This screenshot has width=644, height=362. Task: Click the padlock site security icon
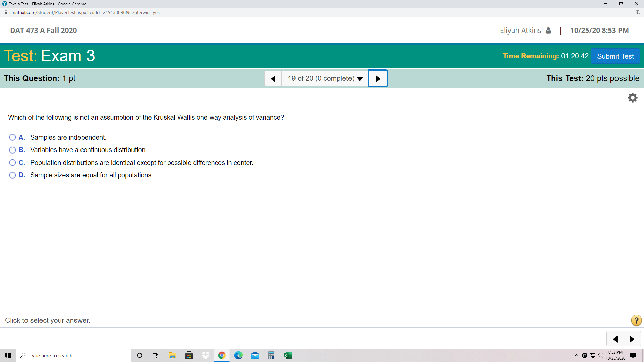pyautogui.click(x=5, y=12)
